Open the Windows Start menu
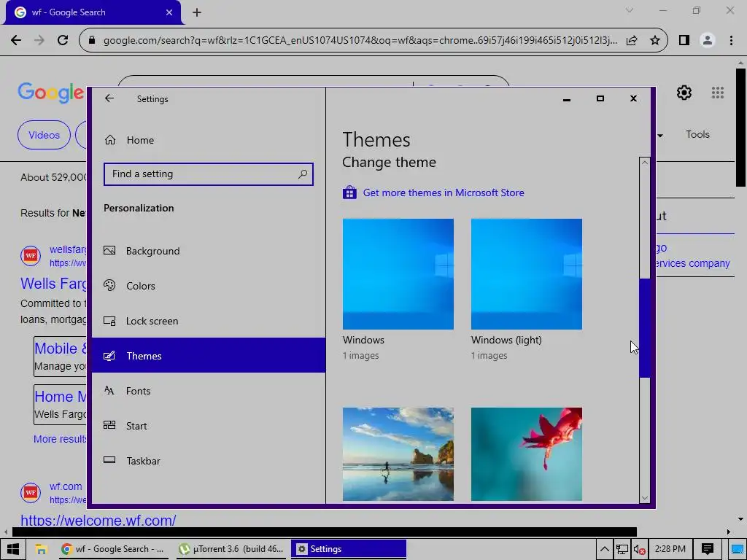The image size is (747, 560). 13,549
